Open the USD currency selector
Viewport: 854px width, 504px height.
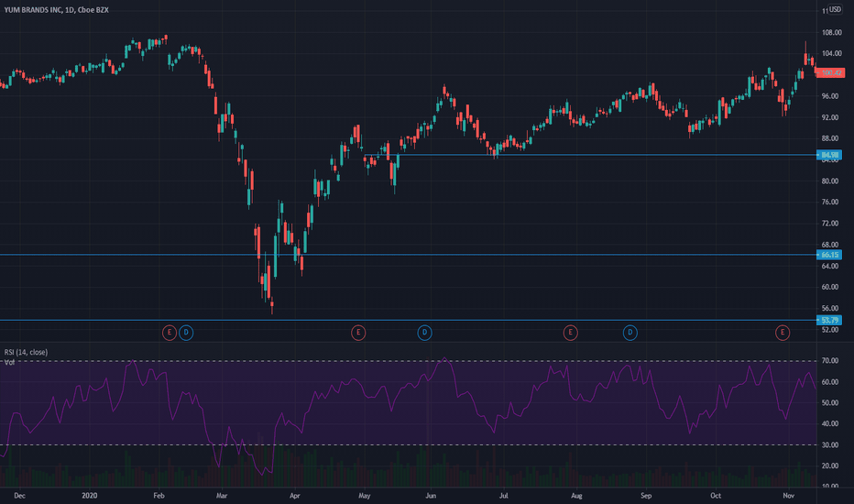(835, 10)
